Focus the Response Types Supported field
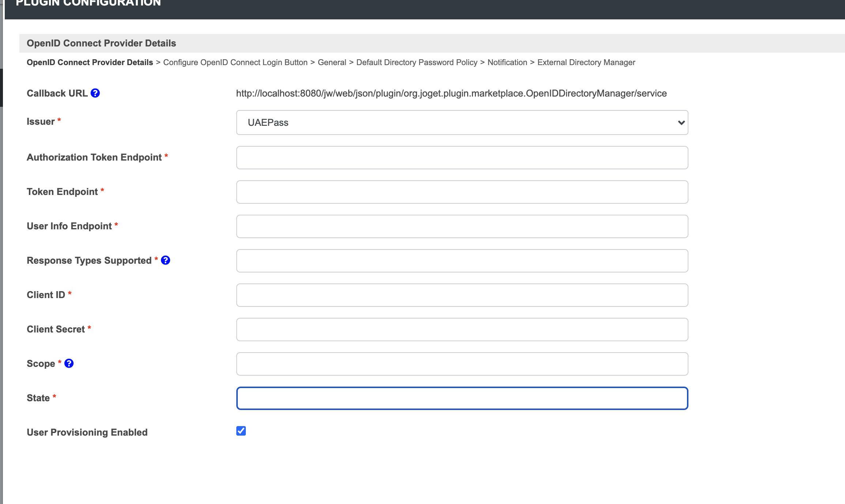This screenshot has height=504, width=845. click(462, 261)
